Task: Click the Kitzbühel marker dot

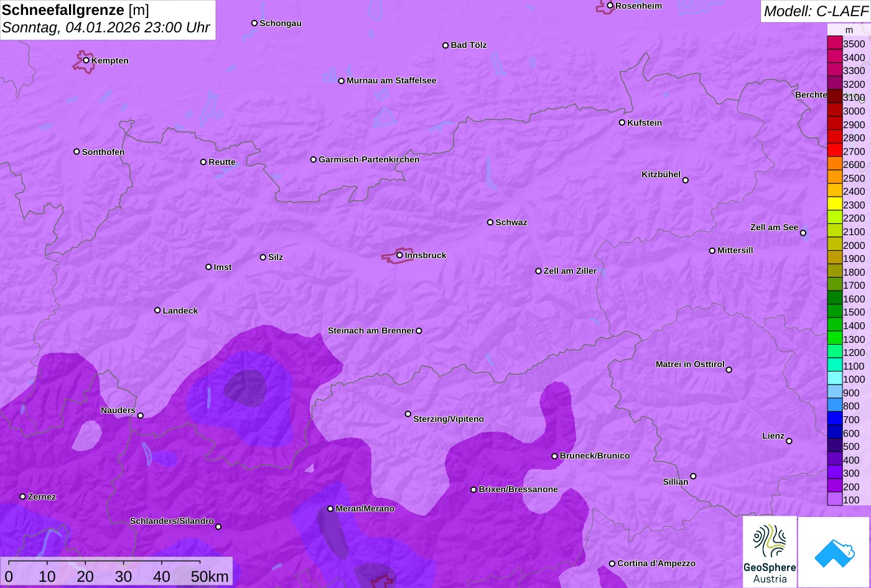Action: tap(686, 180)
